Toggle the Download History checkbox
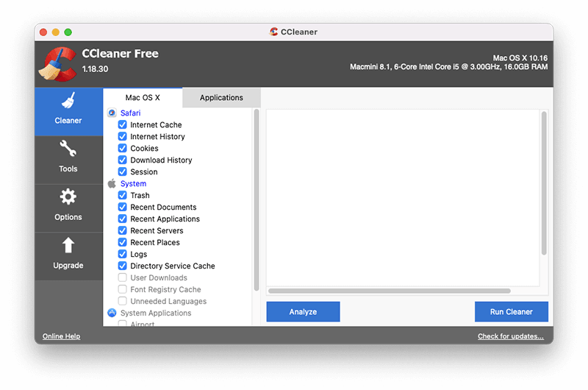 (x=122, y=160)
